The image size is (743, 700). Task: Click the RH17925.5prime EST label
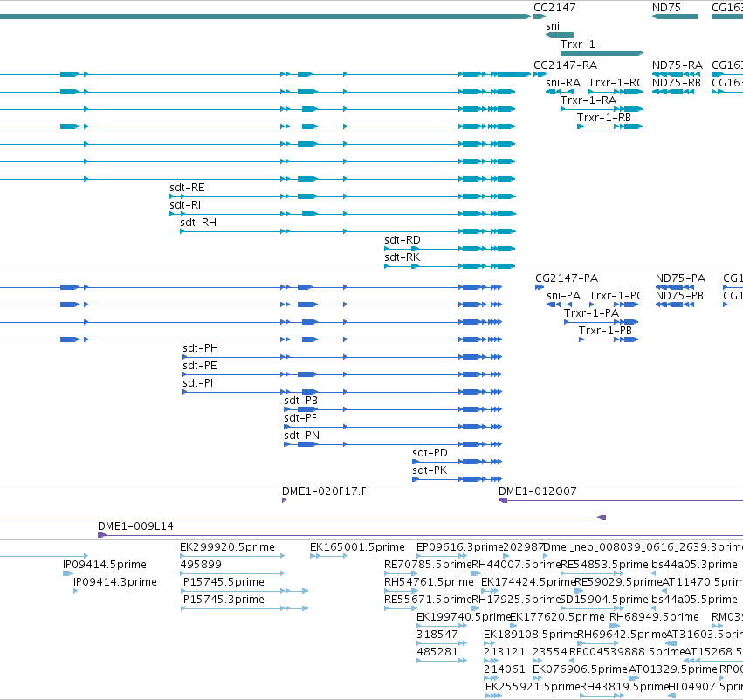coord(516,600)
